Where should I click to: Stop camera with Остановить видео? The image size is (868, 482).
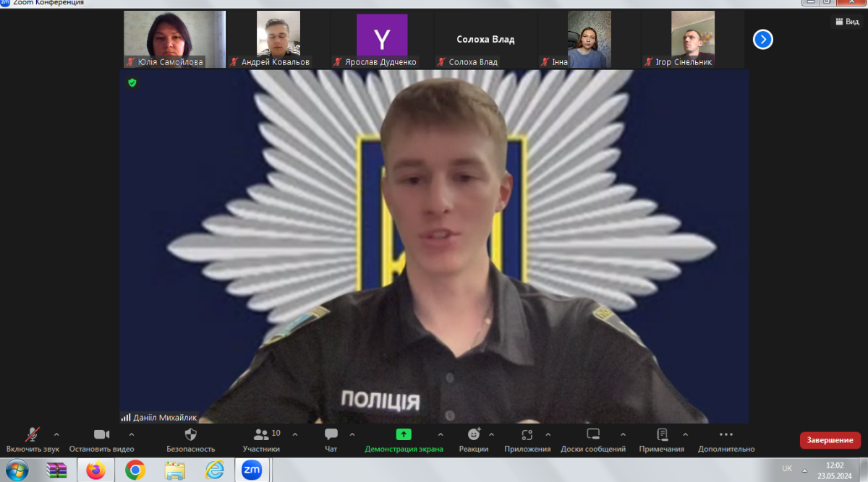pyautogui.click(x=102, y=440)
